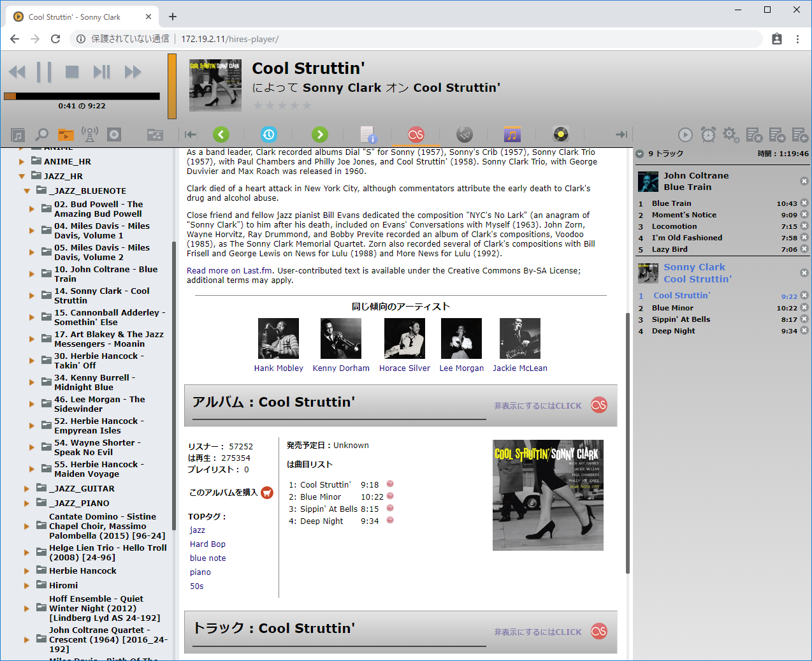Expand the Hiromi folder
Viewport: 812px width, 661px height.
click(27, 586)
